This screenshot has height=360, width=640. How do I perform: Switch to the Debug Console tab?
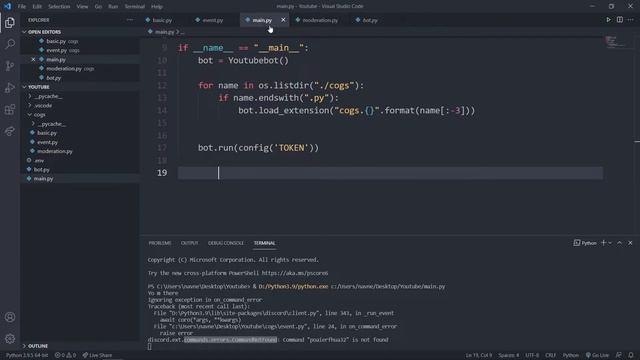(225, 243)
